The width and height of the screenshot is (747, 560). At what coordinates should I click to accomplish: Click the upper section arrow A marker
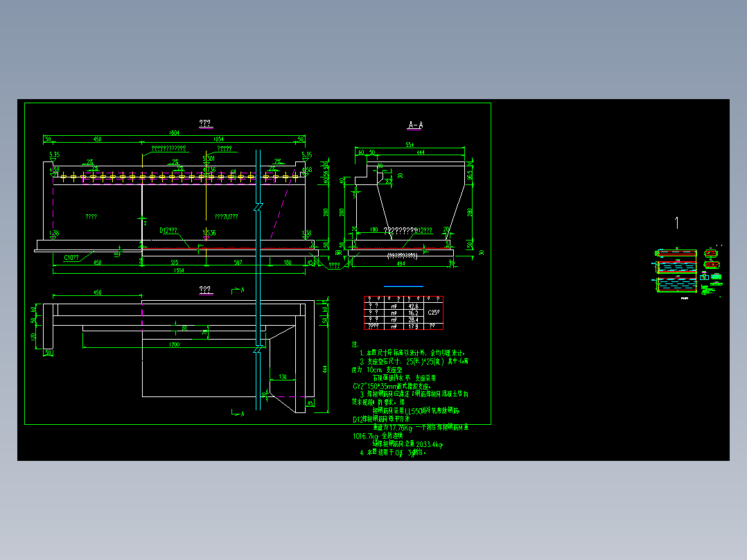[238, 290]
